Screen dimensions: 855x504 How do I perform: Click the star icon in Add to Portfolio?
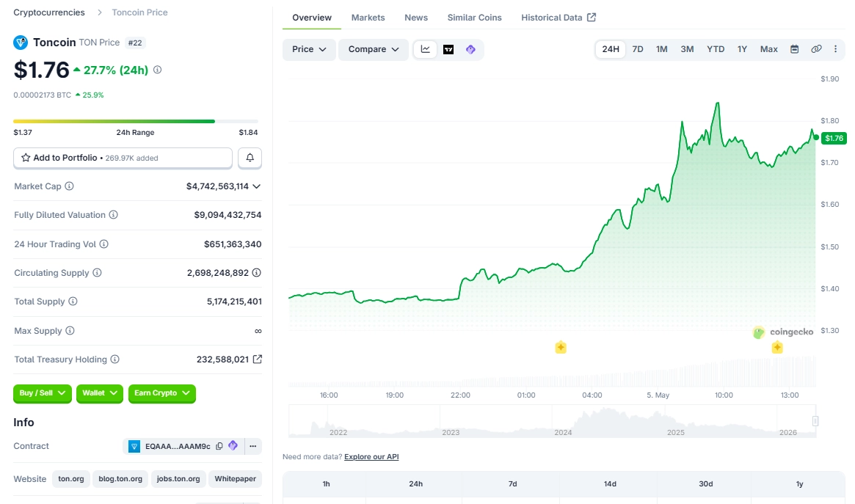click(26, 158)
